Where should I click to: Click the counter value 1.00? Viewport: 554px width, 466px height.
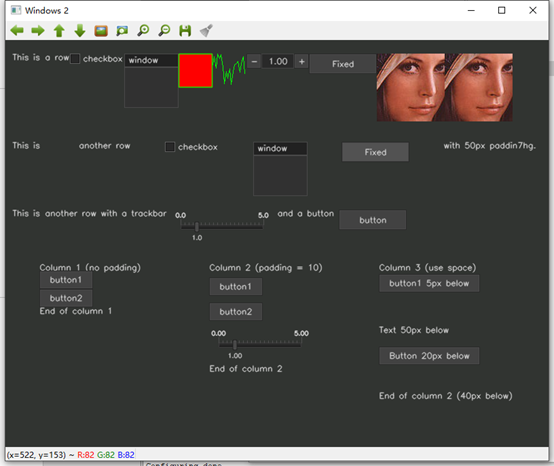pyautogui.click(x=278, y=61)
